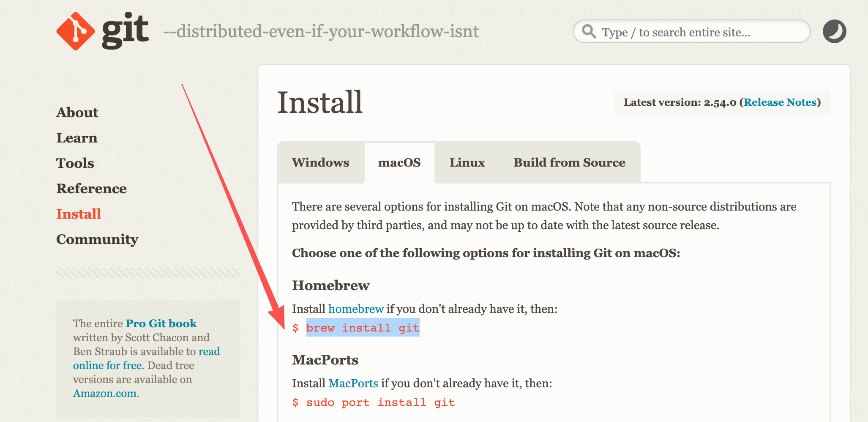868x422 pixels.
Task: Follow the homebrew link
Action: click(356, 309)
